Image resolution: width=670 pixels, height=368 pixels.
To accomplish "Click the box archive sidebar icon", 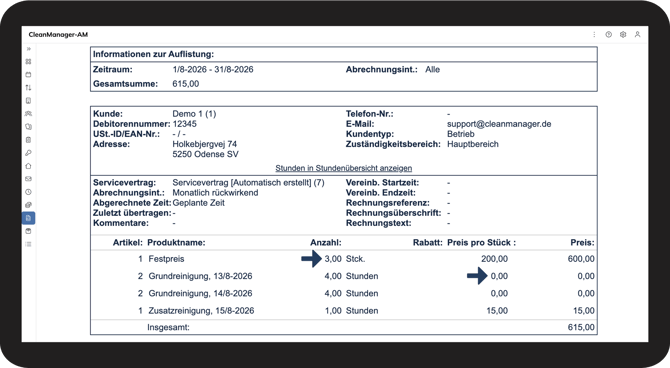I will coord(29,231).
